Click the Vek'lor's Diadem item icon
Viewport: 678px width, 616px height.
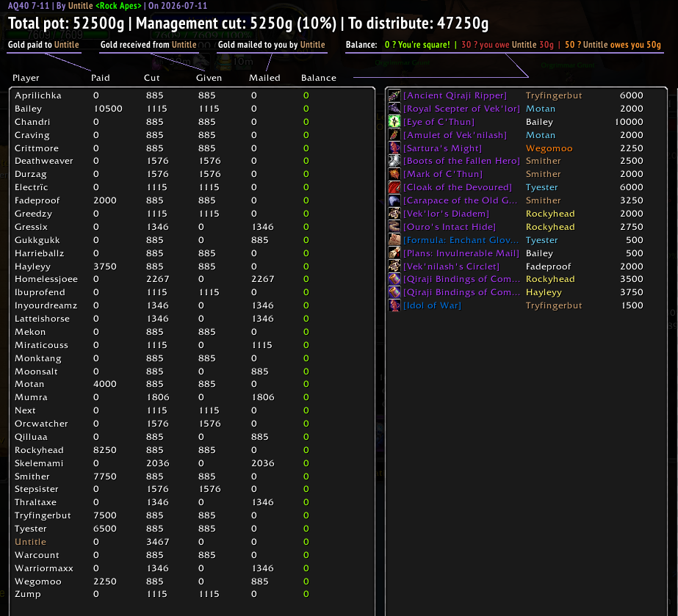coord(394,214)
